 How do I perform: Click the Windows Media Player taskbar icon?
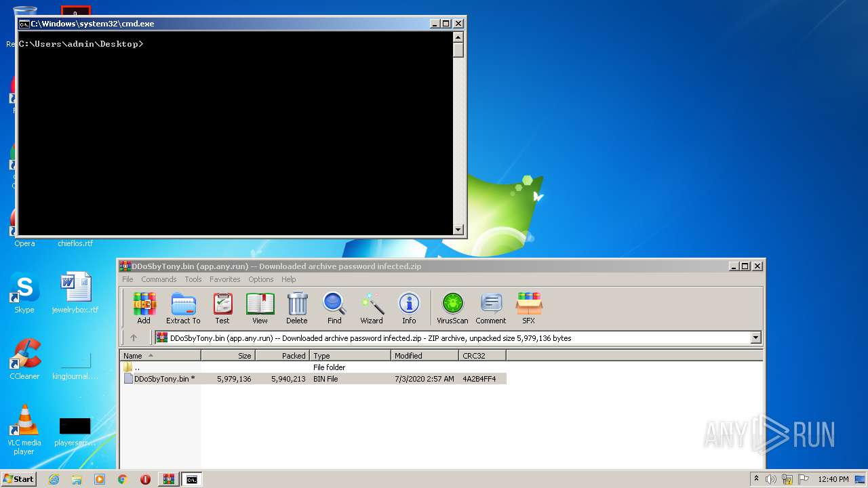tap(100, 479)
